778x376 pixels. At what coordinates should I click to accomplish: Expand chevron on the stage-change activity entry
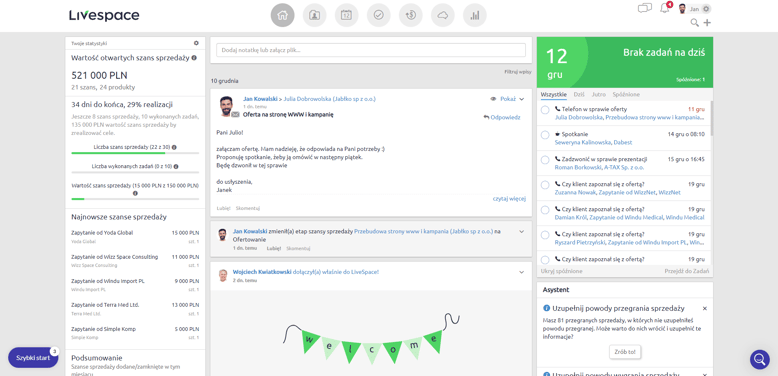tap(521, 231)
